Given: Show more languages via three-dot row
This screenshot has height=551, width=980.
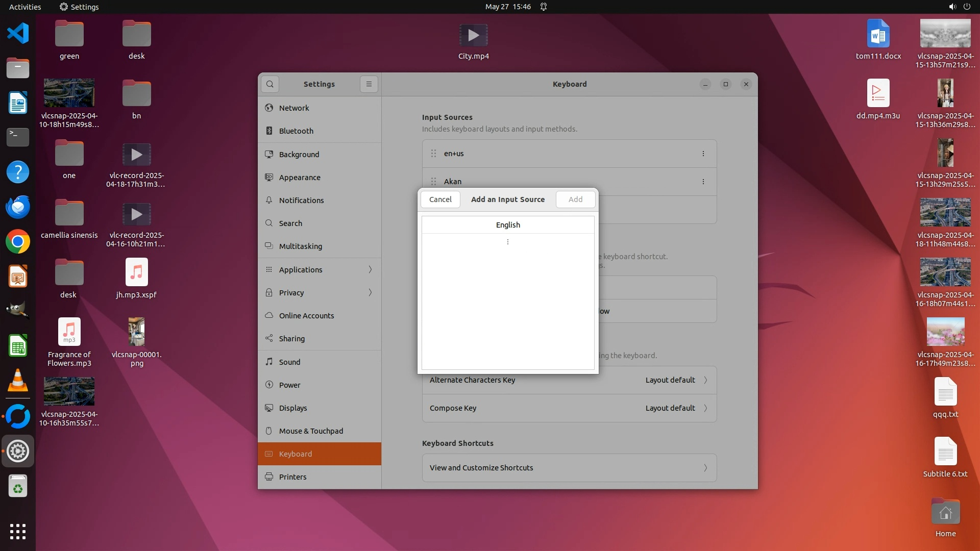Looking at the screenshot, I should coord(508,242).
